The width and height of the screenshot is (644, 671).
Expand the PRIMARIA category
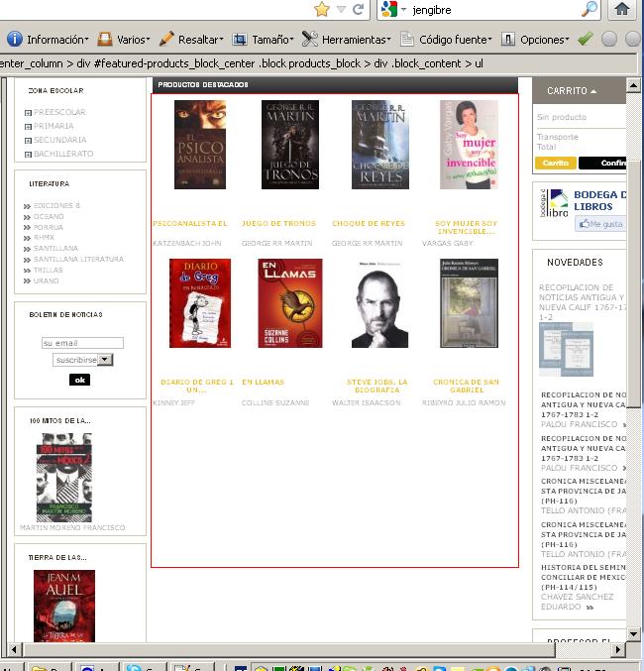pyautogui.click(x=28, y=126)
